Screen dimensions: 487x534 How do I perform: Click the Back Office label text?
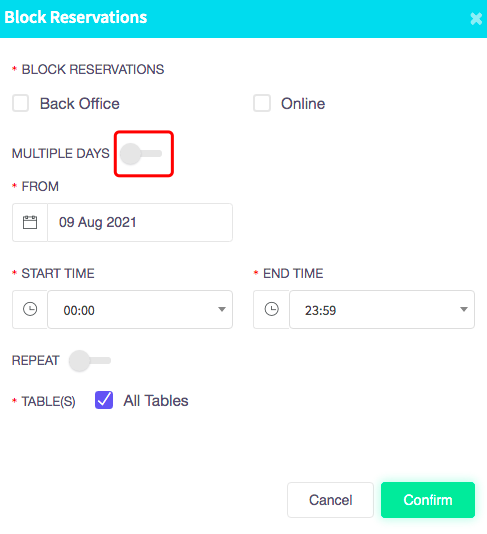(80, 104)
